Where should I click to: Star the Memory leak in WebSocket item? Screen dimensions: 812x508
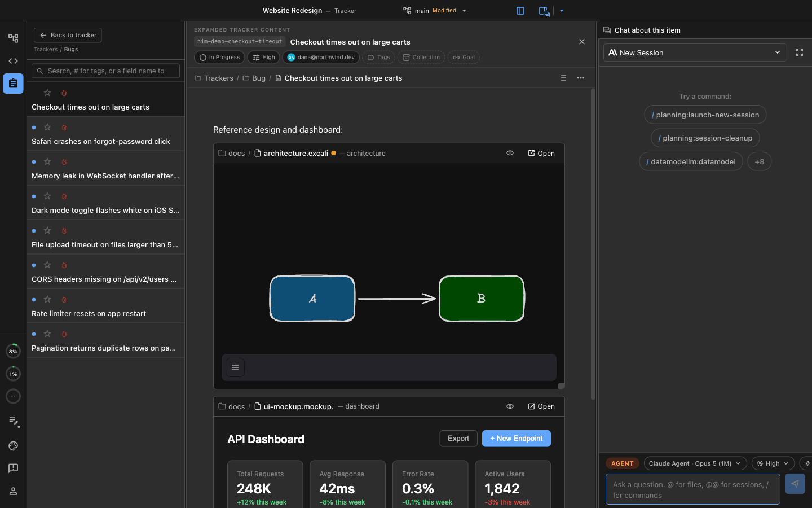47,161
